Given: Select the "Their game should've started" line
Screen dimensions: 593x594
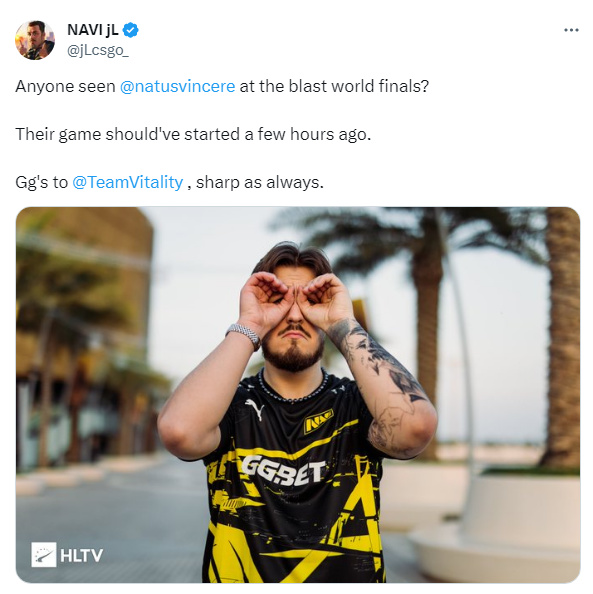Looking at the screenshot, I should point(193,134).
